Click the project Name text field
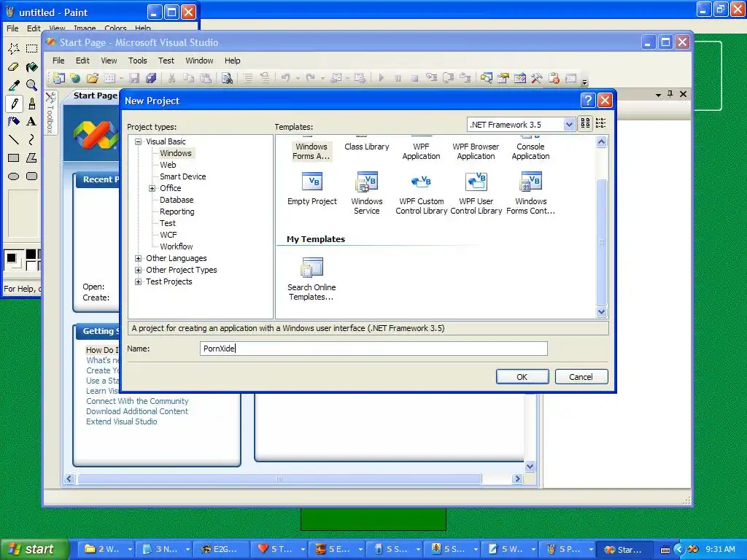Viewport: 747px width, 560px height. click(x=373, y=349)
